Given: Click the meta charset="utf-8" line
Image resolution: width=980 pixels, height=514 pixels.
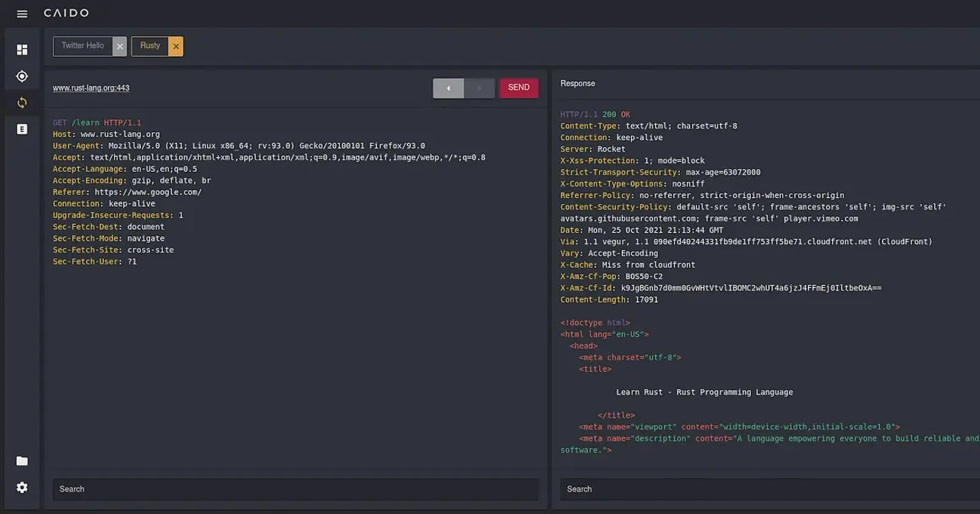Looking at the screenshot, I should click(630, 359).
